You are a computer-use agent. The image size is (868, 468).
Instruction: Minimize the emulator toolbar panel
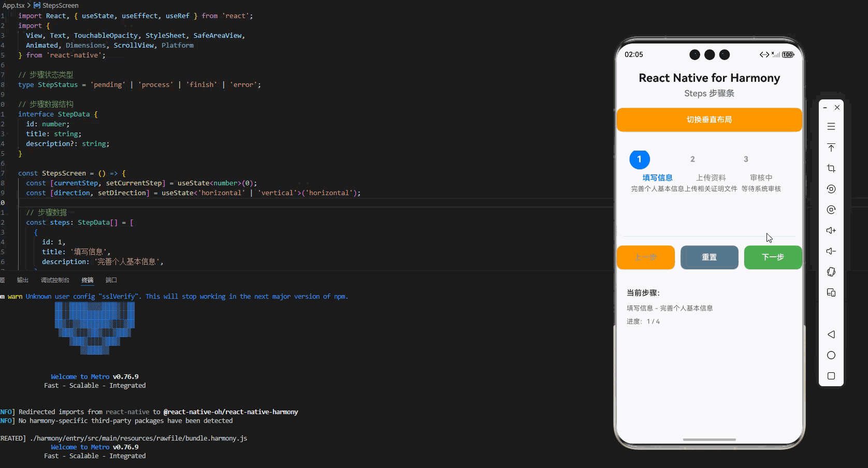coord(825,108)
